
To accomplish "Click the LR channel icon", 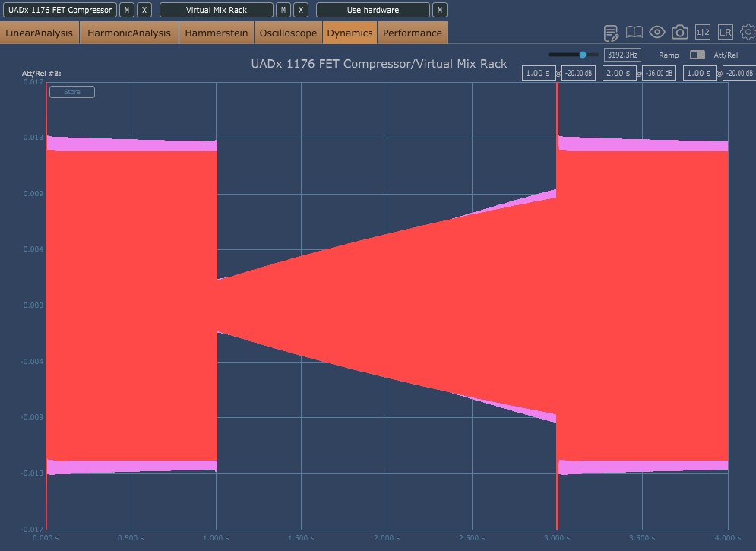I will pyautogui.click(x=725, y=32).
